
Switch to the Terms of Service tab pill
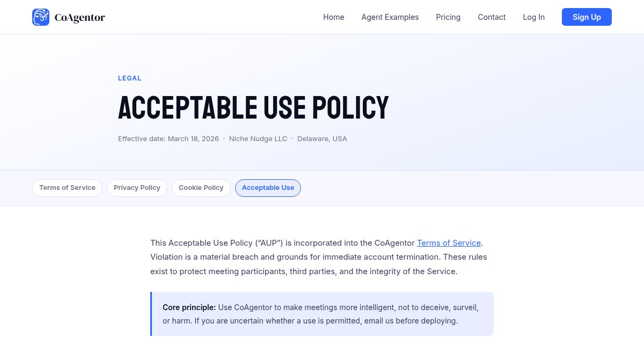tap(67, 188)
